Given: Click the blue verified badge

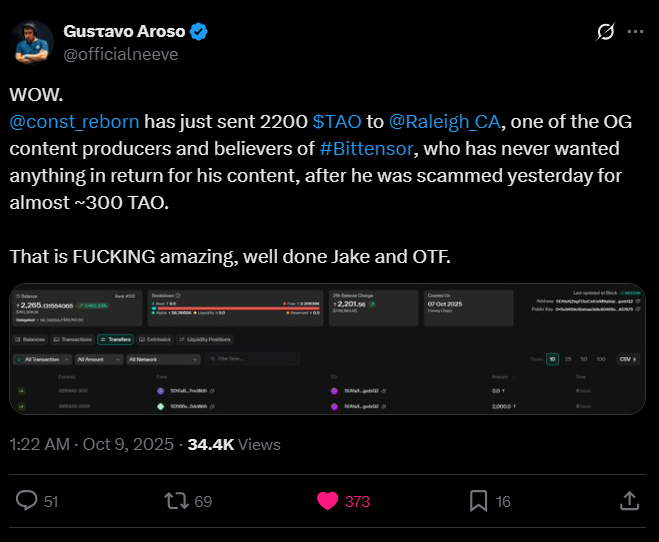Looking at the screenshot, I should 200,31.
